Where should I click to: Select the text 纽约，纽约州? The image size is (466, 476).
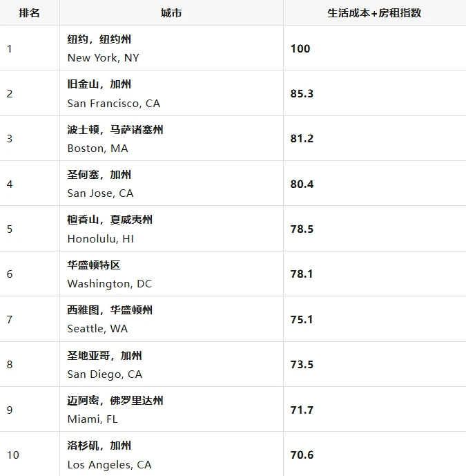[99, 39]
